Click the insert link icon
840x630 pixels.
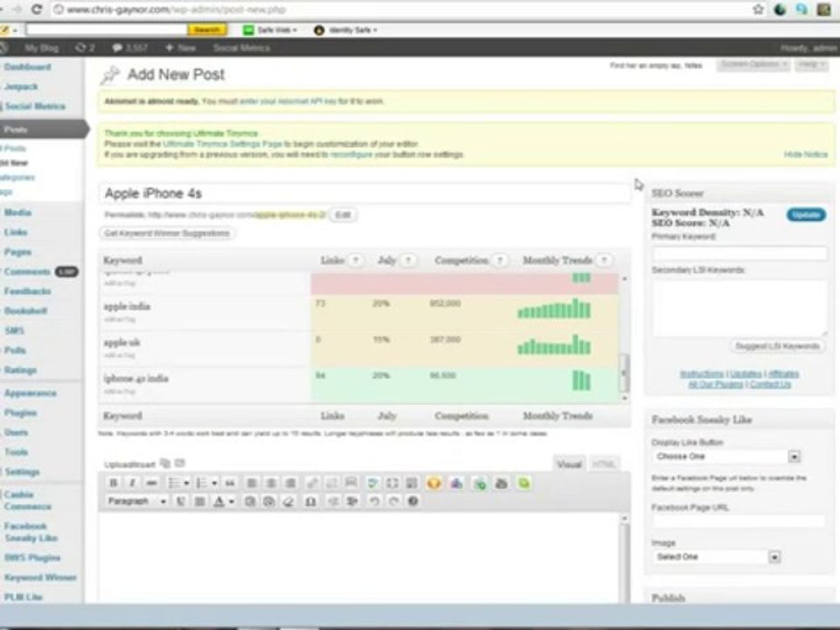coord(311,483)
